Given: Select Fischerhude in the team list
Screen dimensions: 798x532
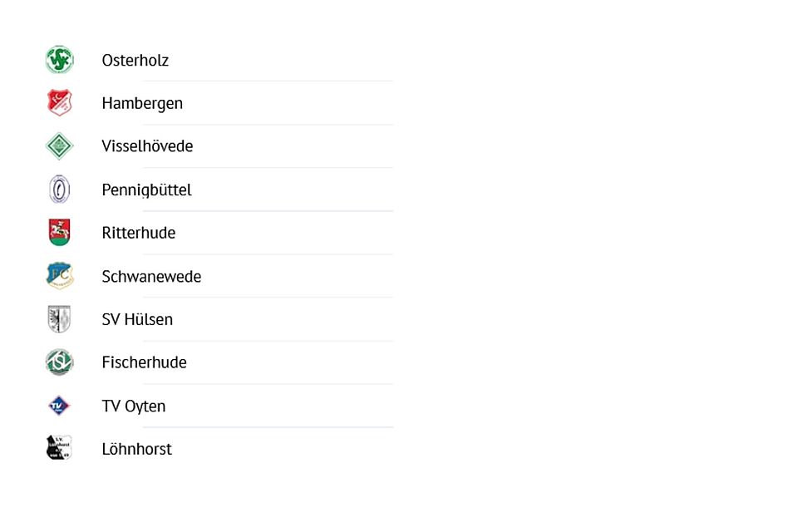Looking at the screenshot, I should [x=144, y=362].
